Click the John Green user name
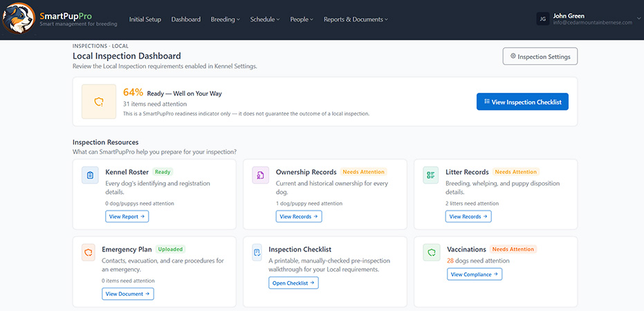644x311 pixels. click(x=569, y=16)
